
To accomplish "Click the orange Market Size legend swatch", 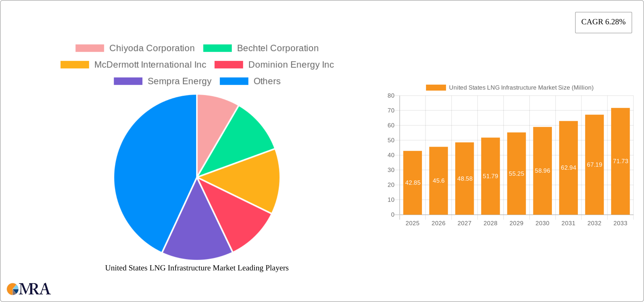I will coord(436,88).
